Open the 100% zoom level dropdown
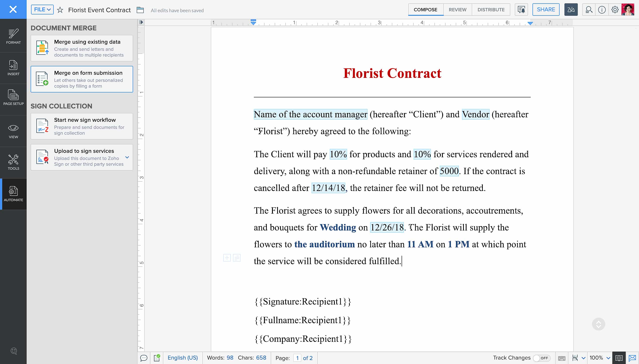The image size is (639, 364). (x=600, y=358)
